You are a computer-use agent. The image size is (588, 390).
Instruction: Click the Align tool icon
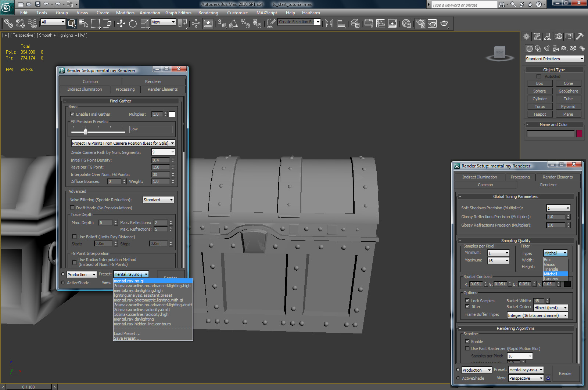pos(341,24)
